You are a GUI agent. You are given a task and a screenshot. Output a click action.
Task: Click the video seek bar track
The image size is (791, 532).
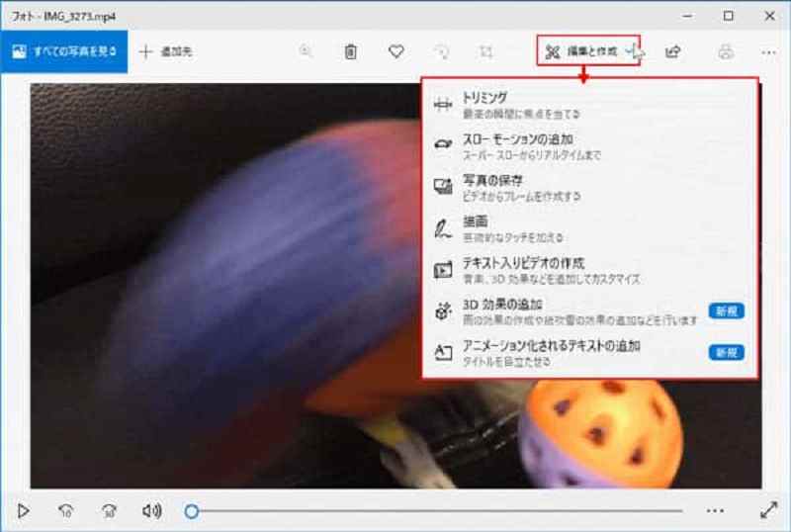point(437,511)
